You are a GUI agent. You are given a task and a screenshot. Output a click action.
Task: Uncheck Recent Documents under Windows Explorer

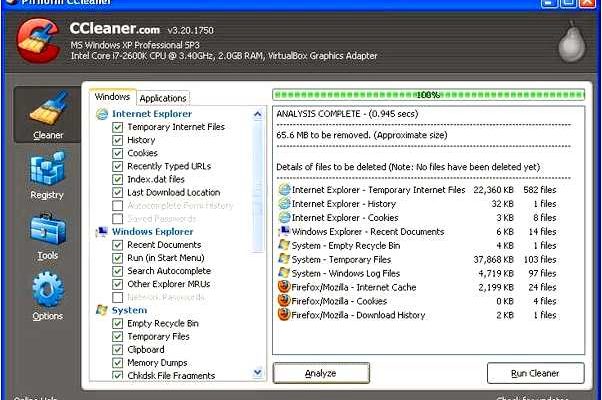point(117,245)
